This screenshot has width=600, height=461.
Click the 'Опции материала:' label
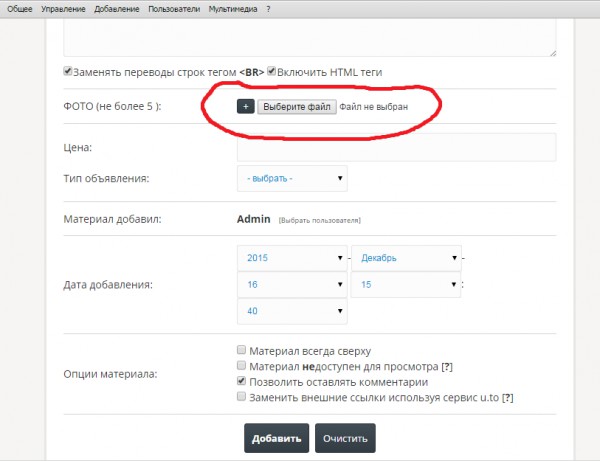coord(111,374)
